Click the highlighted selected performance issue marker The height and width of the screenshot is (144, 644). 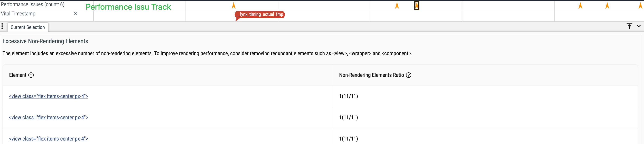click(417, 5)
